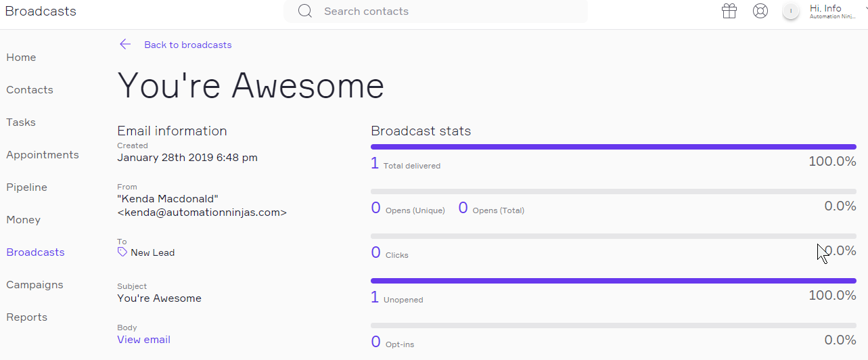The height and width of the screenshot is (360, 868).
Task: Open the help lifebuoy icon
Action: [x=760, y=11]
